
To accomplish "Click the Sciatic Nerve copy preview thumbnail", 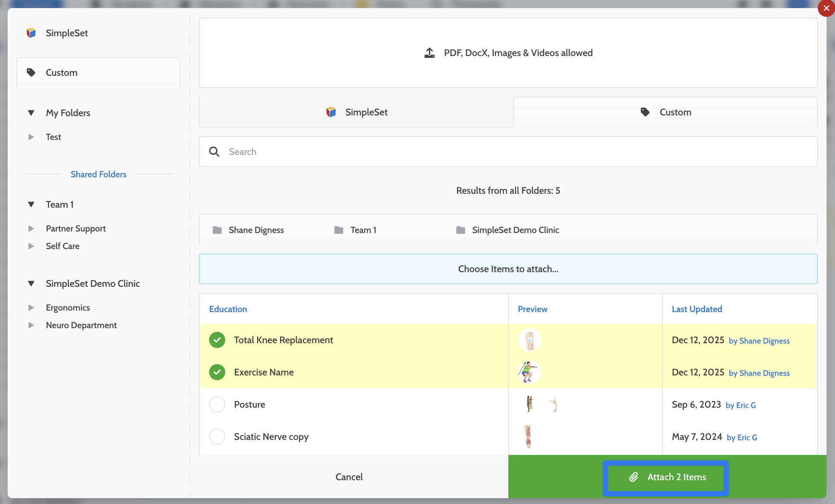I will [x=528, y=437].
